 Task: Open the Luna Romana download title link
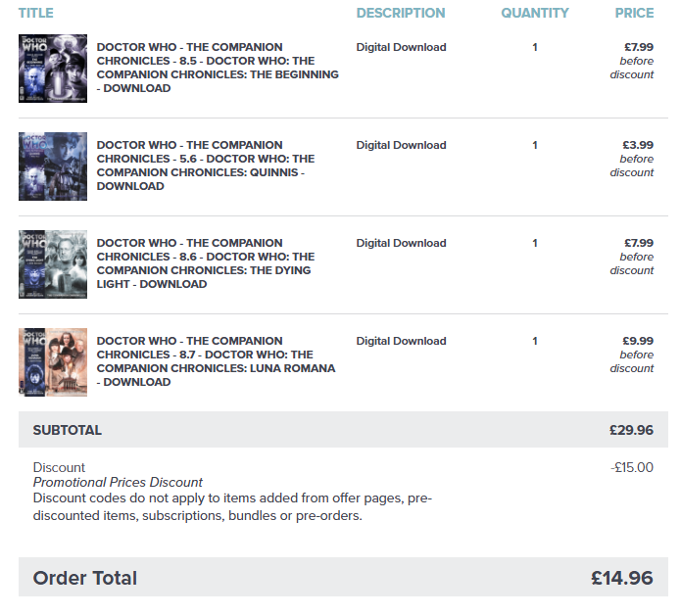[x=216, y=361]
